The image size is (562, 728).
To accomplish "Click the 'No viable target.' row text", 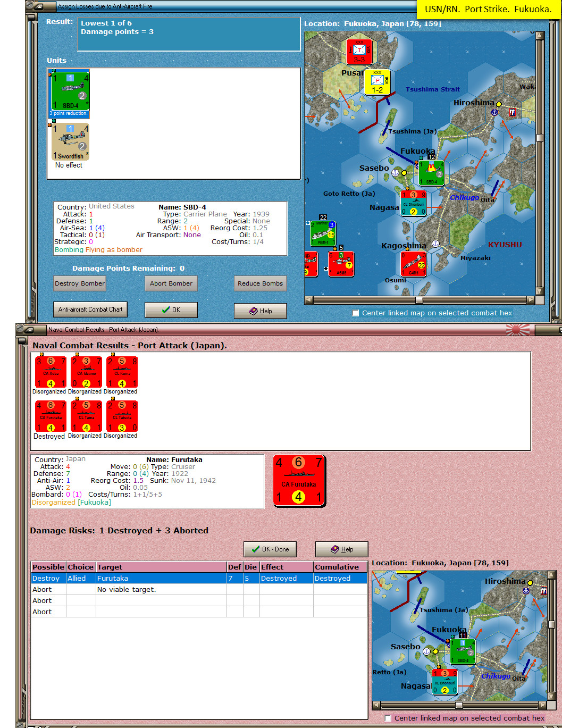I will click(x=127, y=590).
